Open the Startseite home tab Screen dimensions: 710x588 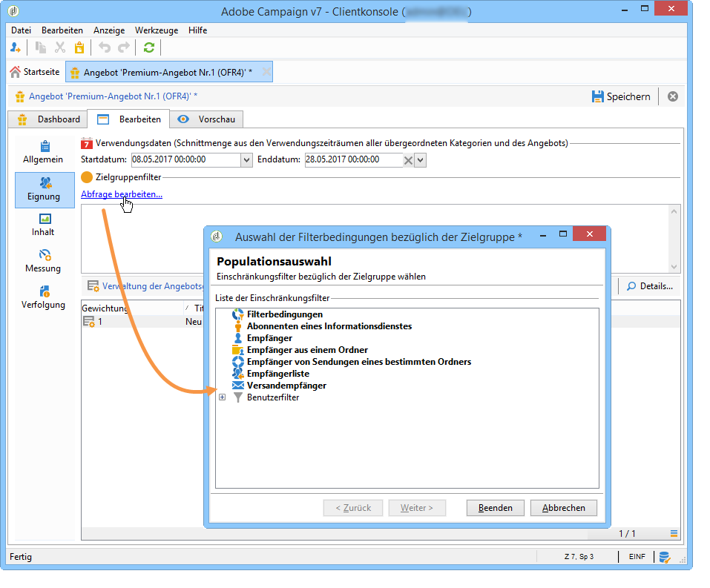[36, 72]
